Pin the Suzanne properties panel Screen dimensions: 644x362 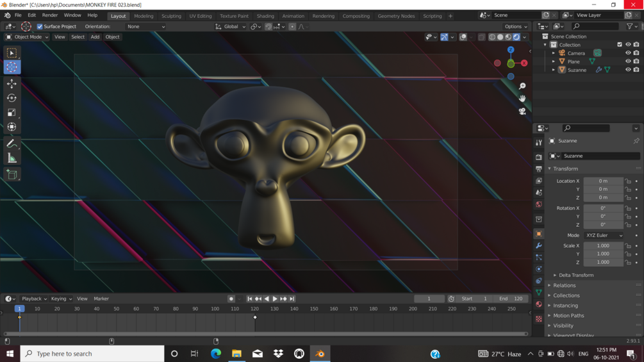click(636, 141)
